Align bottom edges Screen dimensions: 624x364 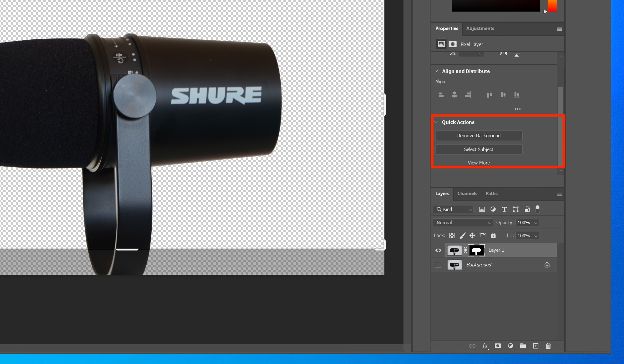(x=517, y=94)
